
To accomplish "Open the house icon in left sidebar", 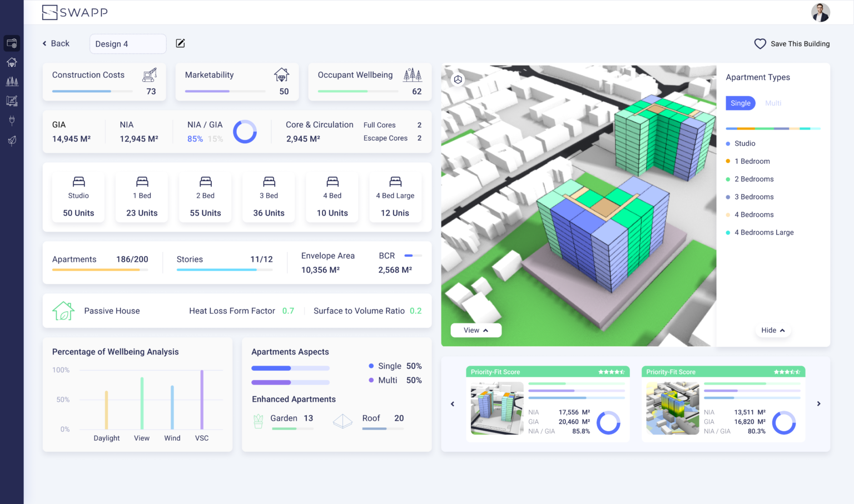I will 12,62.
